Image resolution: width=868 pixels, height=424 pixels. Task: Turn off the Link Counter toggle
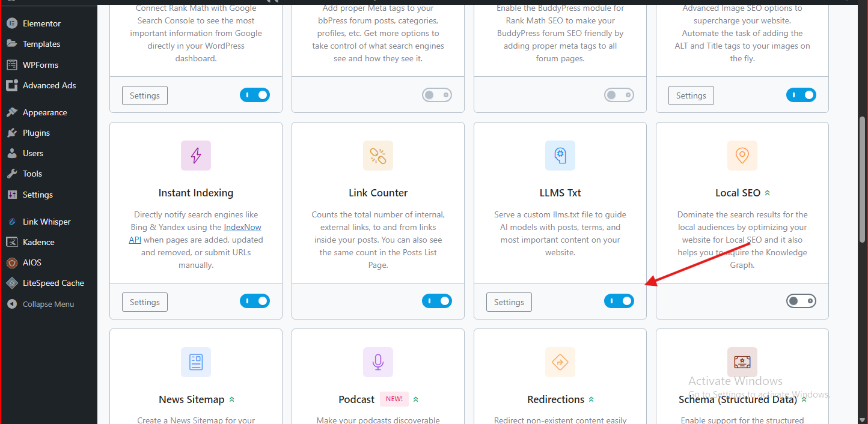pyautogui.click(x=437, y=301)
